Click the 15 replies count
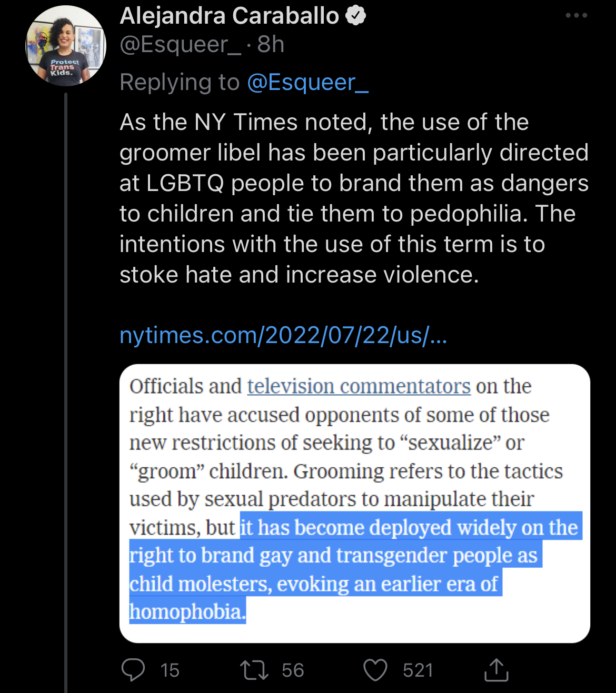The height and width of the screenshot is (693, 616). coord(170,670)
